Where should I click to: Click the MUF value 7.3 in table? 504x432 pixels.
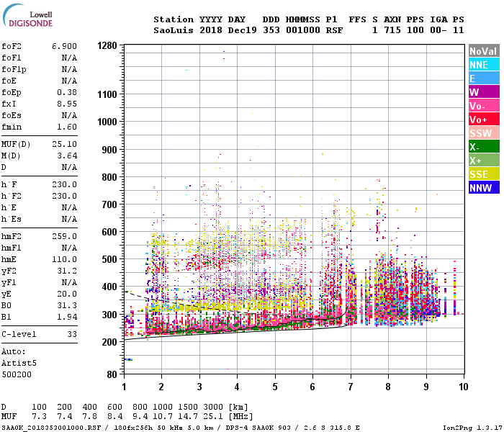(x=39, y=417)
